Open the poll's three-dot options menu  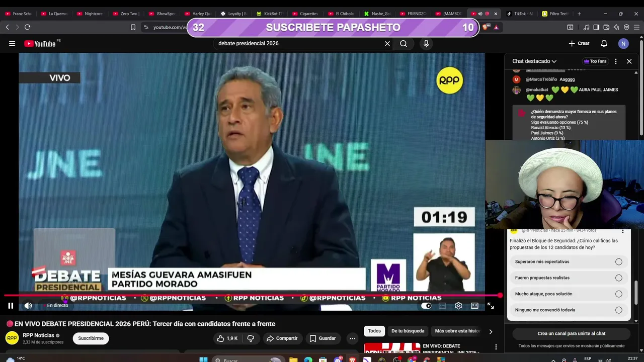(623, 231)
